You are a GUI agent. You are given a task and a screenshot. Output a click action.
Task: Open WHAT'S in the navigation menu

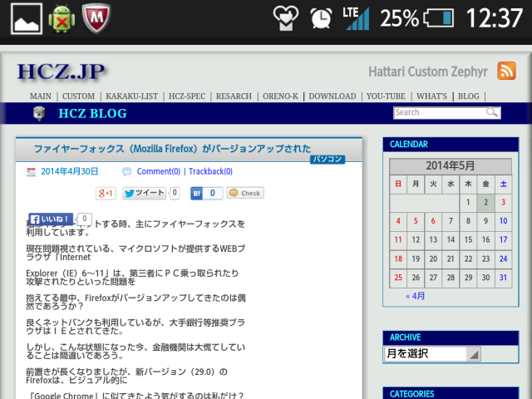[432, 96]
